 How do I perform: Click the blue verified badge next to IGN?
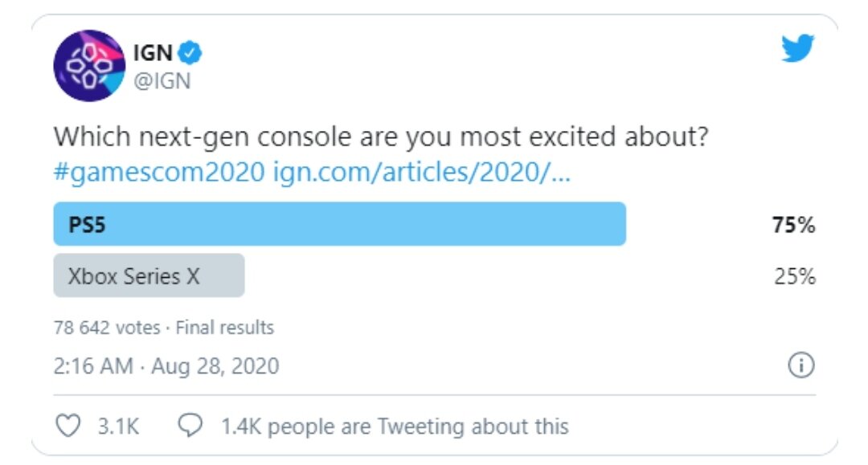coord(190,52)
